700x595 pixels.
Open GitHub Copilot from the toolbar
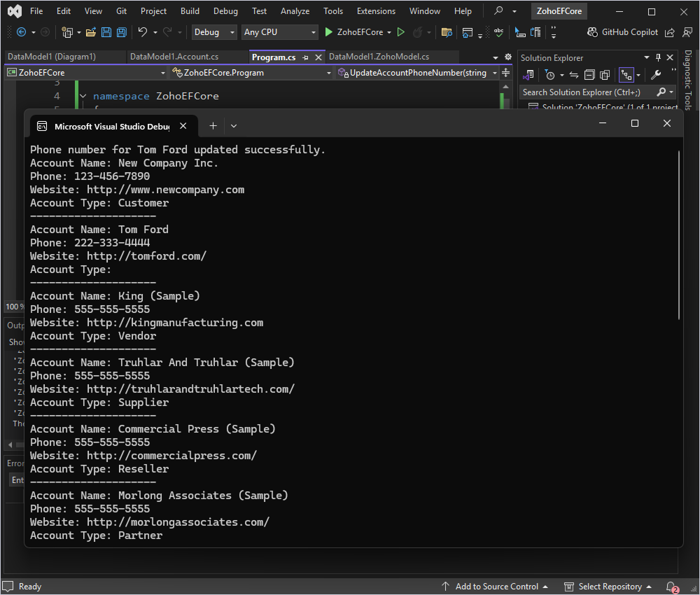622,32
